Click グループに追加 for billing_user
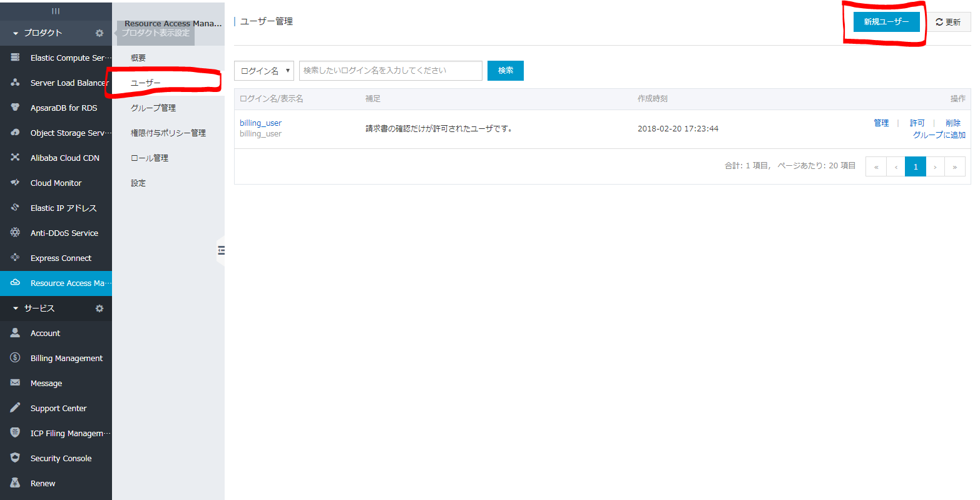 coord(939,135)
